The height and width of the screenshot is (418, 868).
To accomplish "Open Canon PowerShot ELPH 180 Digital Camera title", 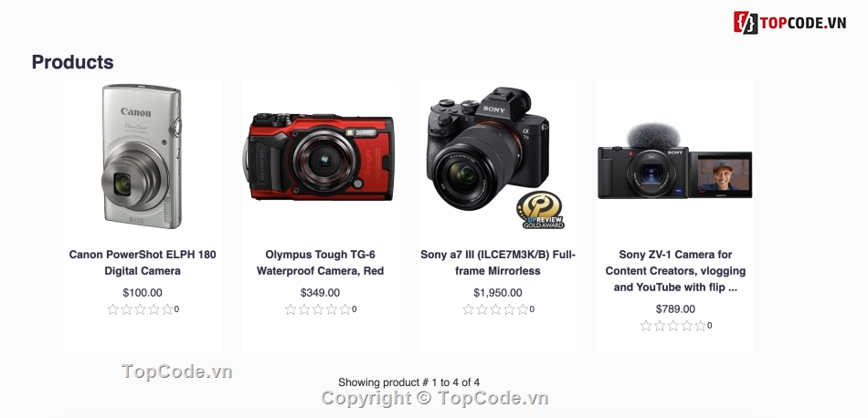I will pyautogui.click(x=143, y=263).
